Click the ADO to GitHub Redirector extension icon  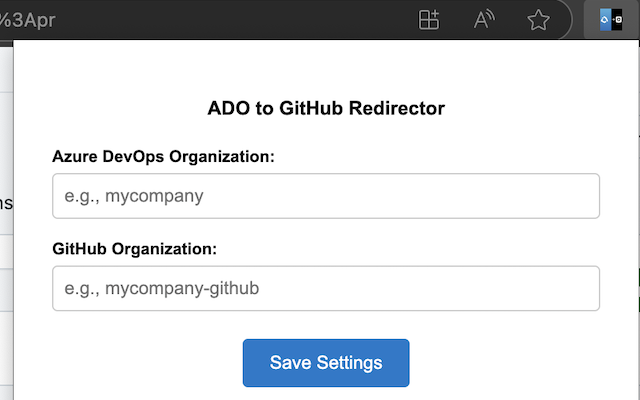coord(610,20)
